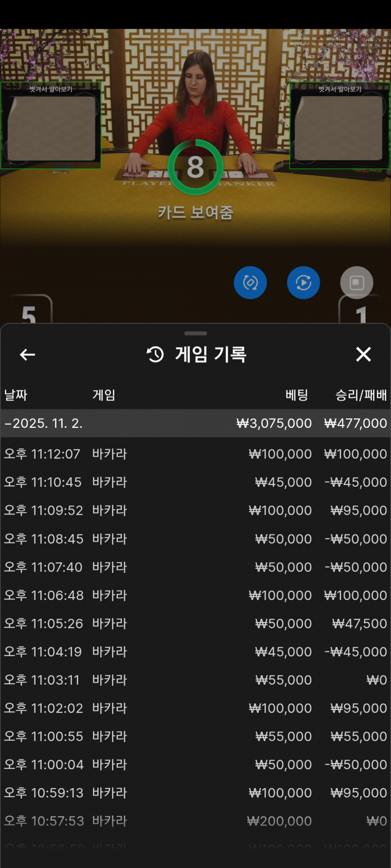Tap the blue replay round button
The height and width of the screenshot is (868, 391).
(303, 282)
